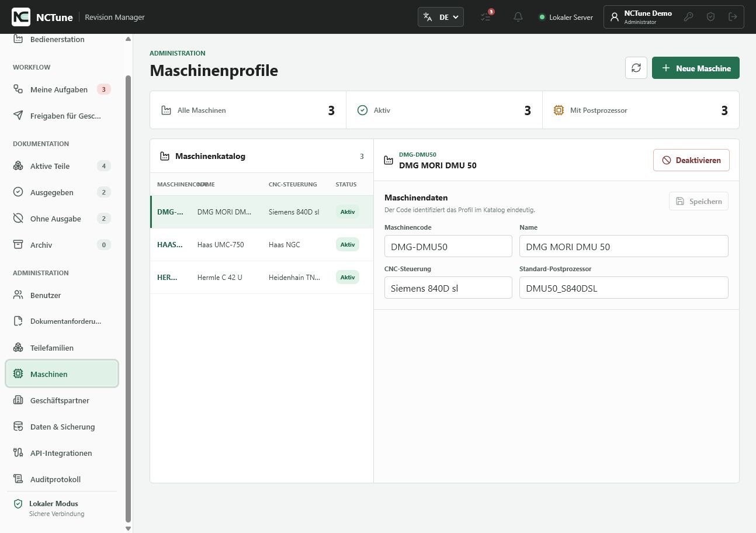Open Freigaben für Gesc... in the sidebar
Screen dimensions: 756x533
click(62, 116)
